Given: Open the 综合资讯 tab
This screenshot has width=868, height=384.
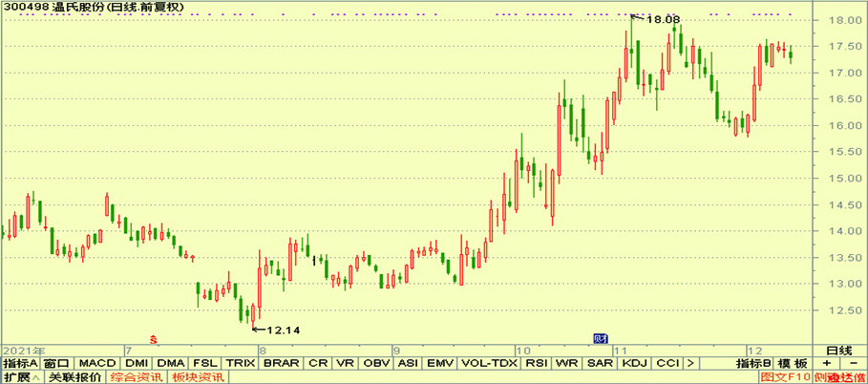Looking at the screenshot, I should [x=138, y=377].
